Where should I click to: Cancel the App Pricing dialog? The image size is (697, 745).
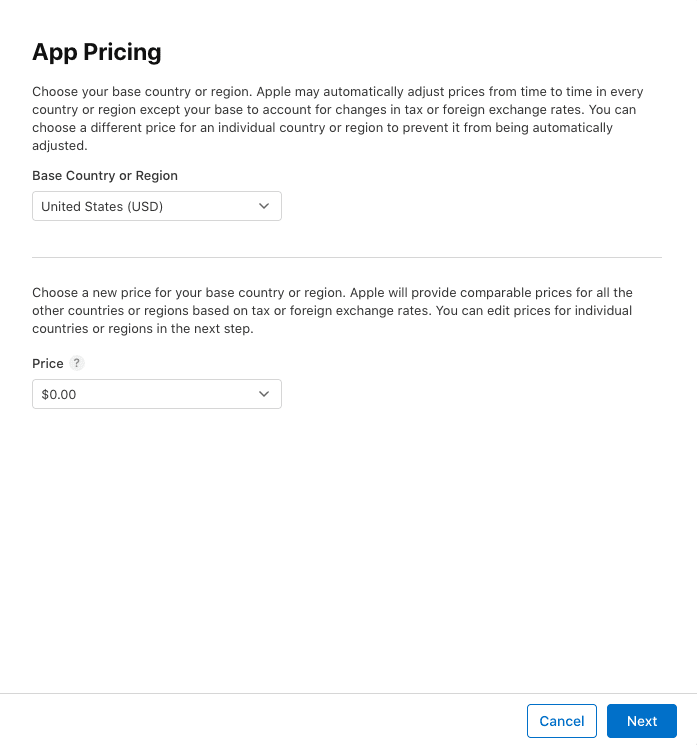click(561, 721)
